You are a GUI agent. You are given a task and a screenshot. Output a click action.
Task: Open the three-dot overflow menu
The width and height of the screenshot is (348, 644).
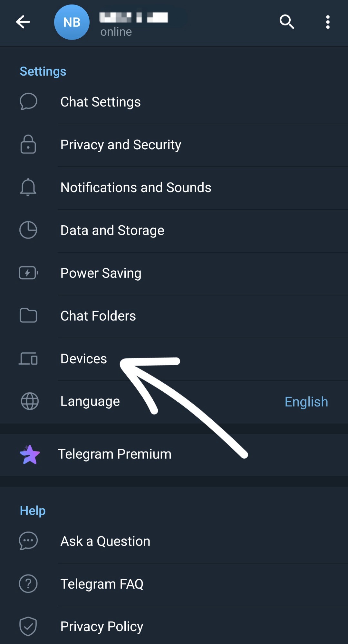(328, 22)
